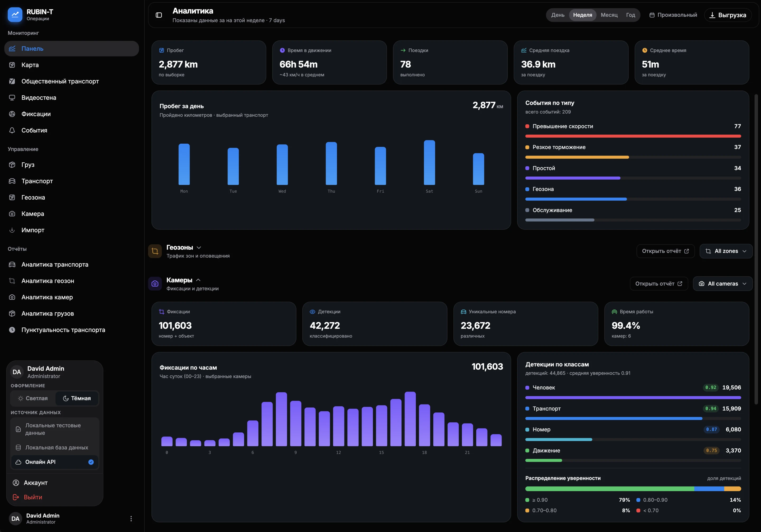761x532 pixels.
Task: Select the День period tab
Action: coord(558,15)
